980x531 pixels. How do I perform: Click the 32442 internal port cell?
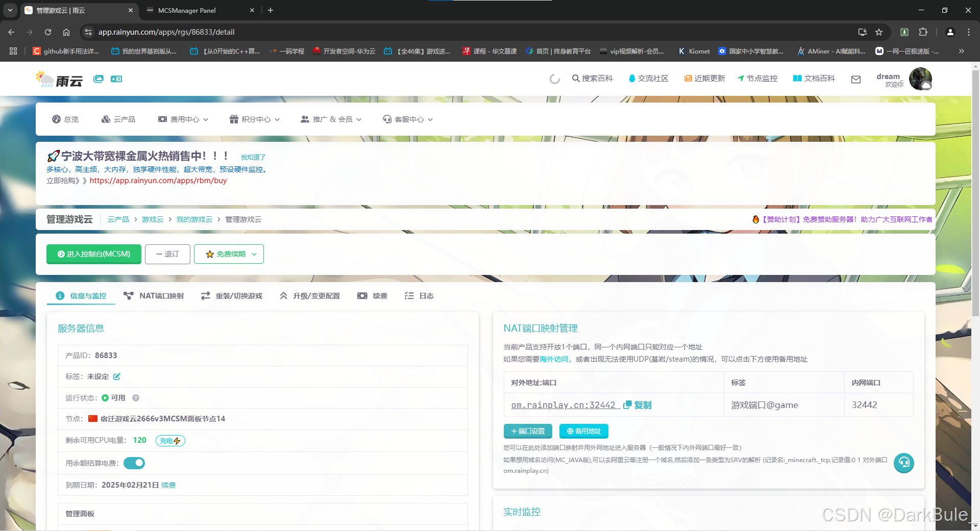tap(878, 405)
